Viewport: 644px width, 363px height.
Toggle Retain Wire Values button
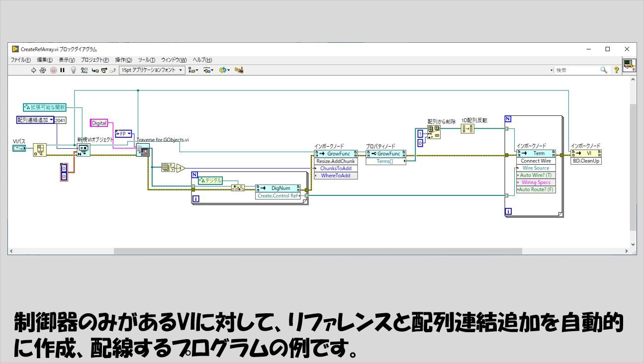pos(84,70)
